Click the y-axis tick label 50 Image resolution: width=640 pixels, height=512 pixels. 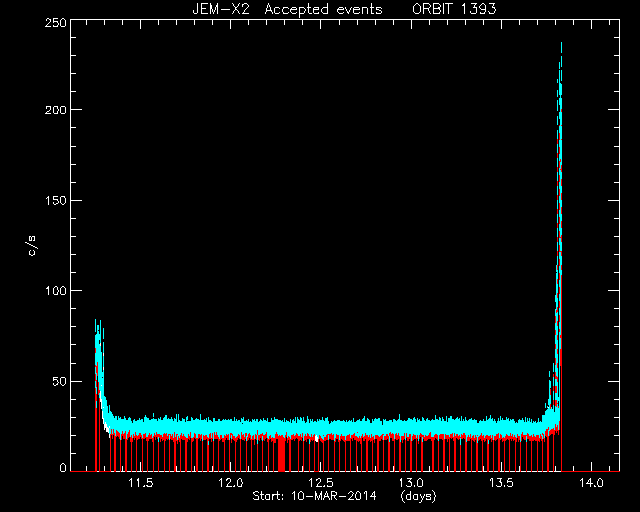59,381
